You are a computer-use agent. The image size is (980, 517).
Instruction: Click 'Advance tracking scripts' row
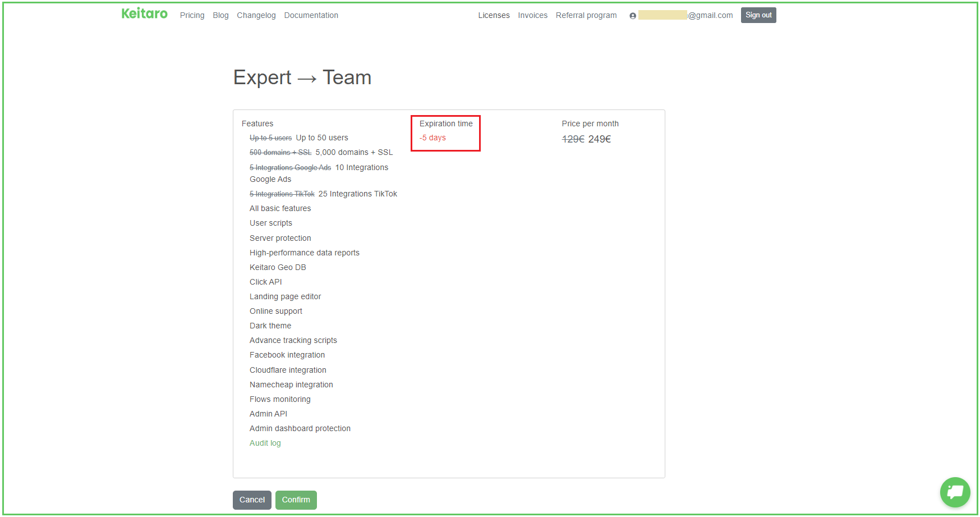293,340
